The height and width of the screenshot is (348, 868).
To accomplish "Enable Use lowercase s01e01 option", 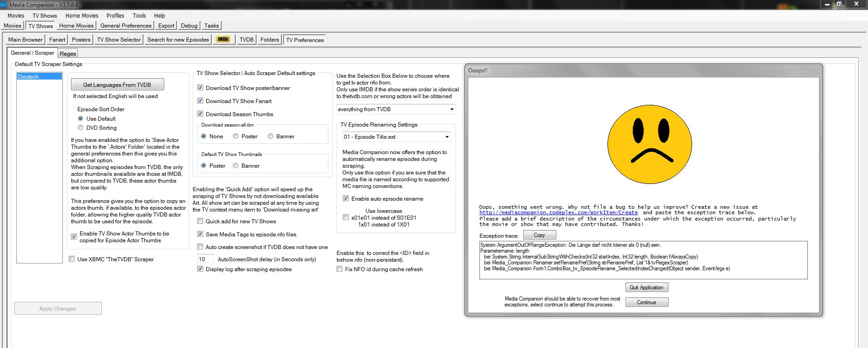I will click(x=346, y=217).
